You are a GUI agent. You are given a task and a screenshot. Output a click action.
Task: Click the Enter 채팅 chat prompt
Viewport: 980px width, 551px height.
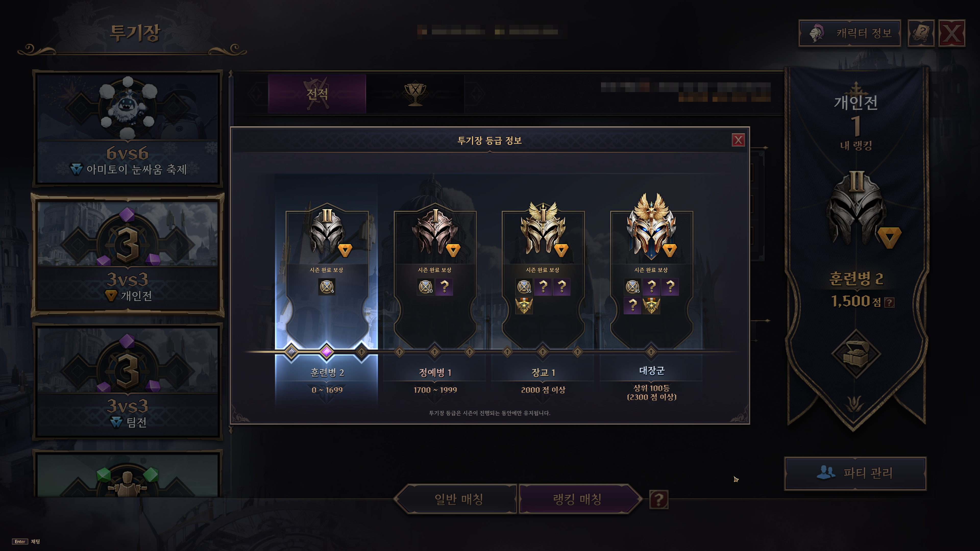[x=26, y=541]
